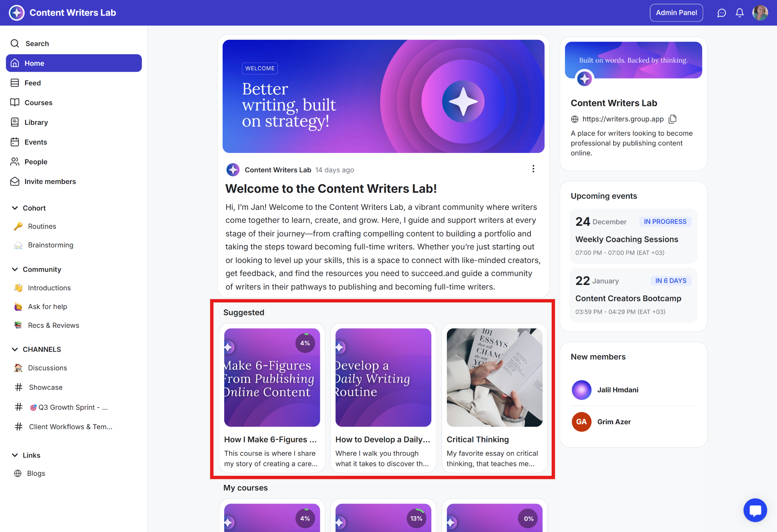The image size is (777, 532).
Task: Open the three-dot menu on welcome post
Action: tap(533, 169)
